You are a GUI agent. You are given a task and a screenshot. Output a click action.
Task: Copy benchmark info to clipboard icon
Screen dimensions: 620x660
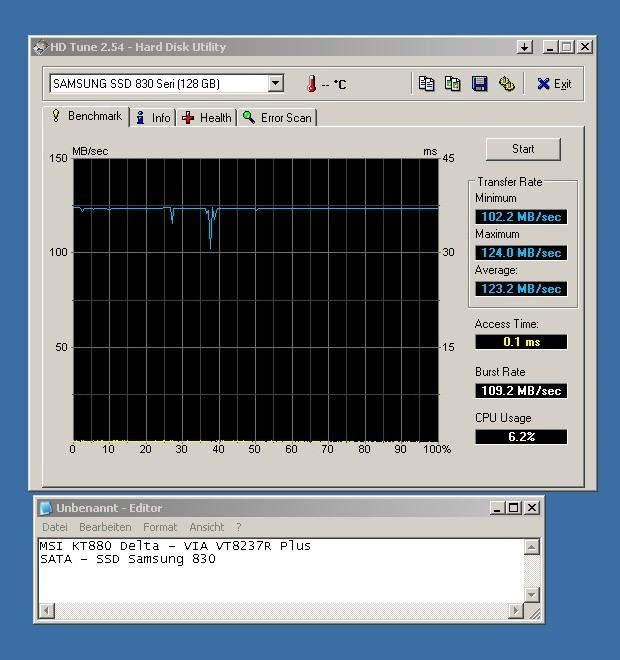pyautogui.click(x=426, y=83)
